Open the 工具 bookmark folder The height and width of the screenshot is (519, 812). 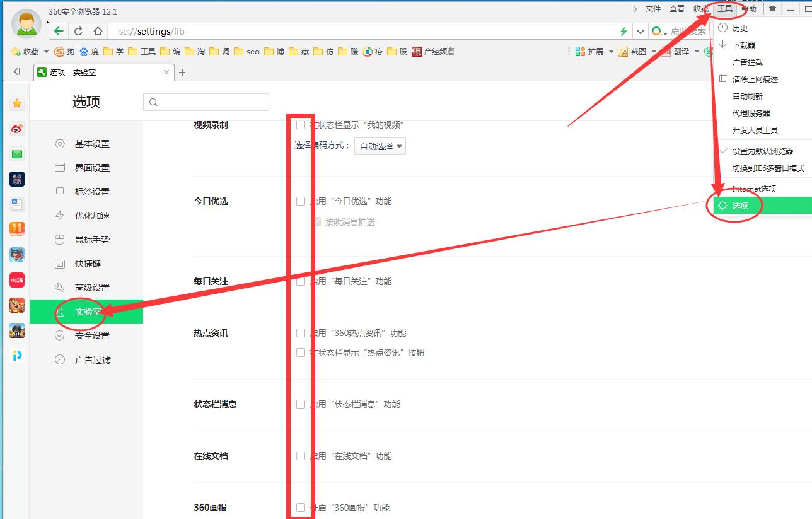(x=142, y=52)
